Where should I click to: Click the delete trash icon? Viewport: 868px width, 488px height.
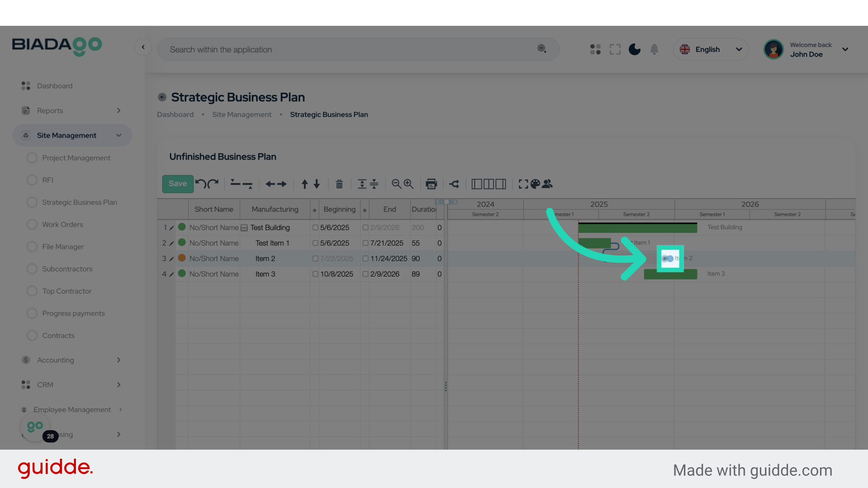click(x=339, y=184)
